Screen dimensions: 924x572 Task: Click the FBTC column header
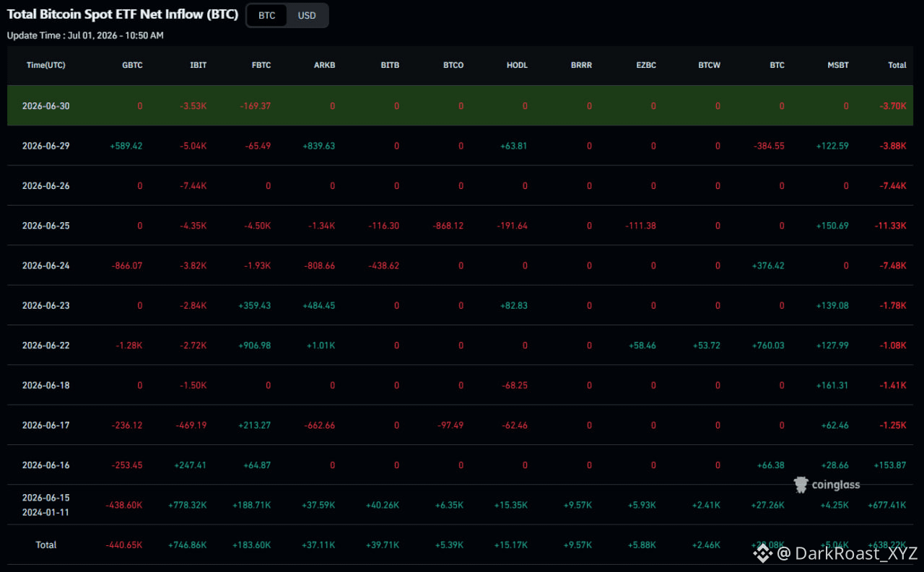click(x=261, y=65)
